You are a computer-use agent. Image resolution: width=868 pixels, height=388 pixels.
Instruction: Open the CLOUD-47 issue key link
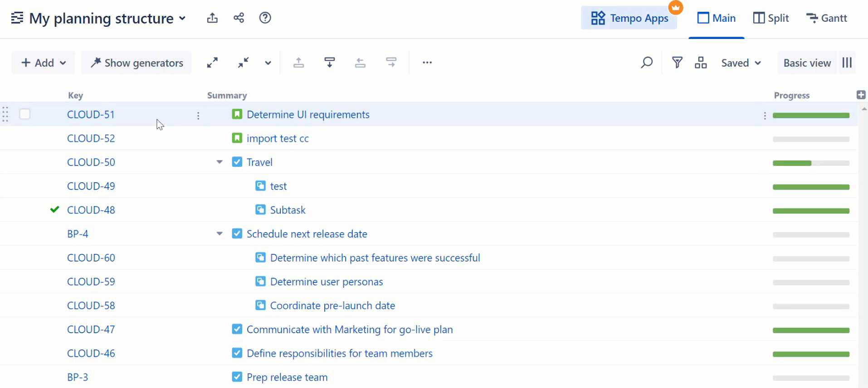[x=91, y=330]
